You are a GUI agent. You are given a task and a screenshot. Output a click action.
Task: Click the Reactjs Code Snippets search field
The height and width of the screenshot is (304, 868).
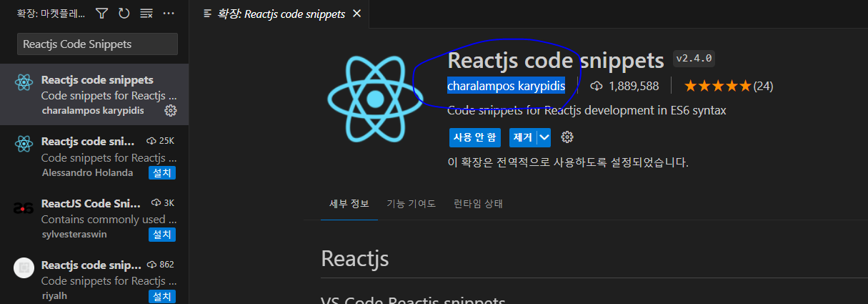[97, 44]
